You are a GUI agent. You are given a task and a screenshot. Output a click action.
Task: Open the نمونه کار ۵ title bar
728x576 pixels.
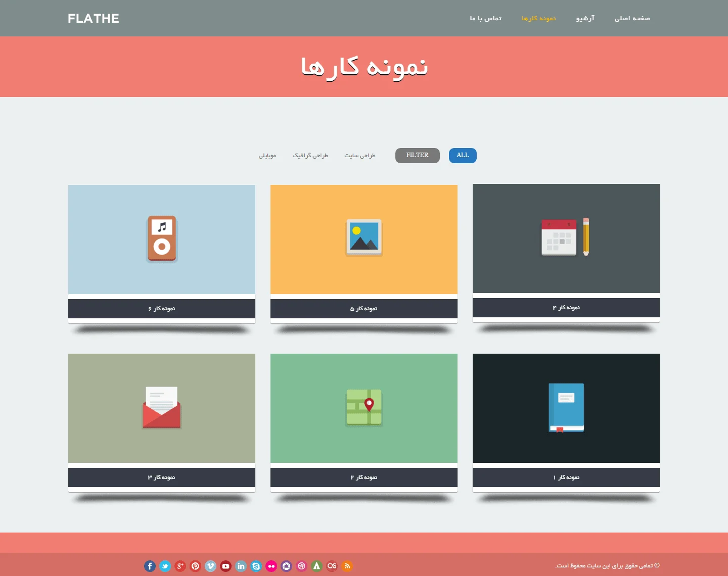(x=364, y=309)
